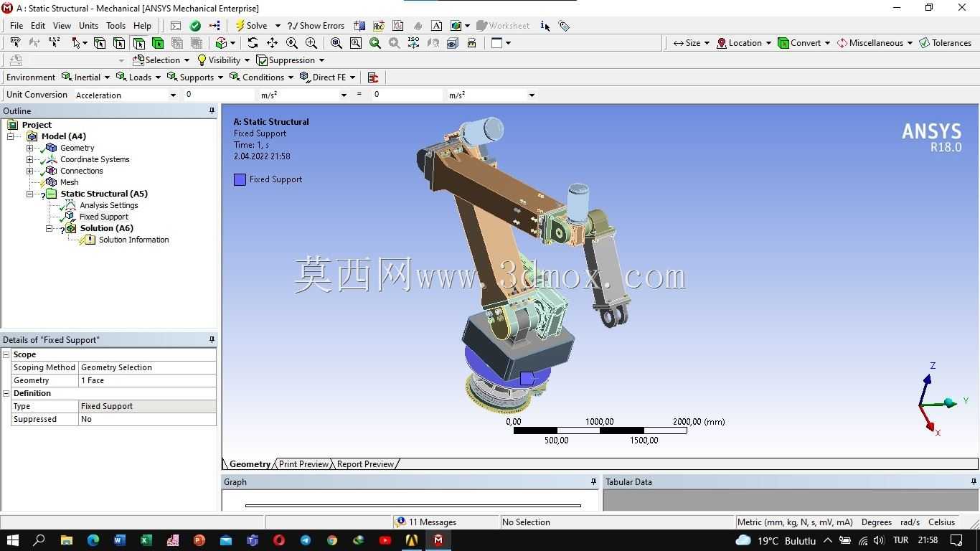The width and height of the screenshot is (980, 551).
Task: Open the Loads dropdown menu
Action: pos(139,77)
